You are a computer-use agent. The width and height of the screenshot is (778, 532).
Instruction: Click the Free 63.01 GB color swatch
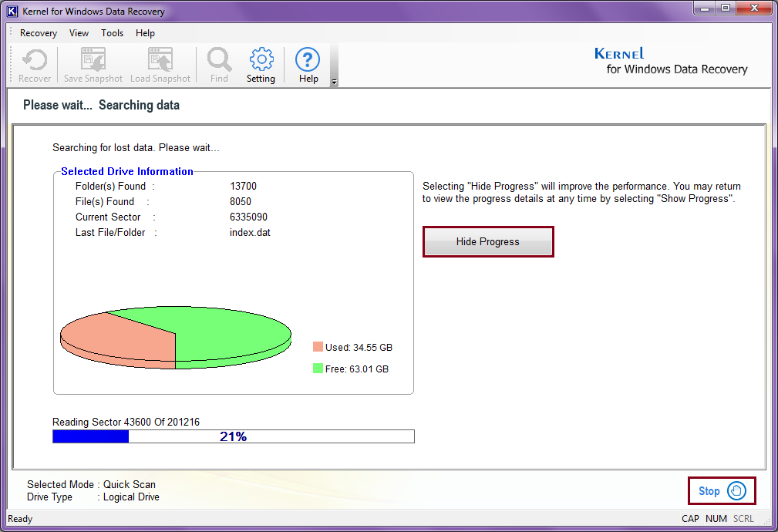[318, 369]
